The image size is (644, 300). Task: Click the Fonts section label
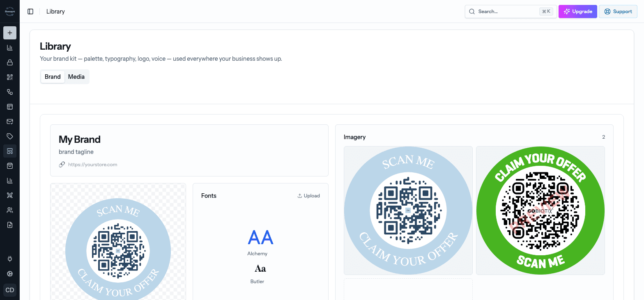tap(209, 196)
